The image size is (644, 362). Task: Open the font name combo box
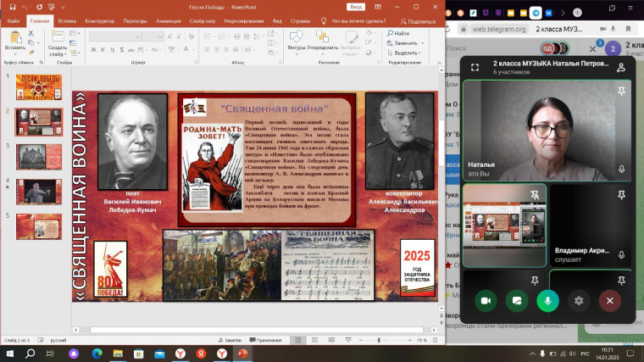click(x=115, y=36)
